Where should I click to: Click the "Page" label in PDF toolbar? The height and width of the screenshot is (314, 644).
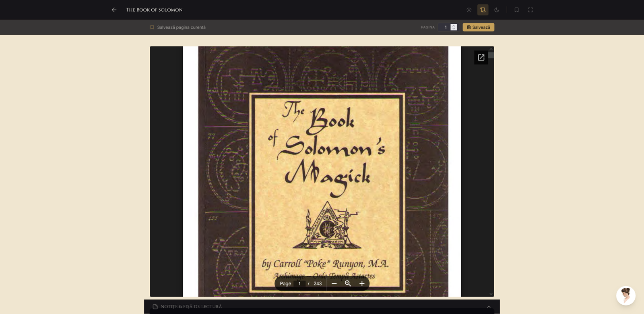(x=285, y=283)
